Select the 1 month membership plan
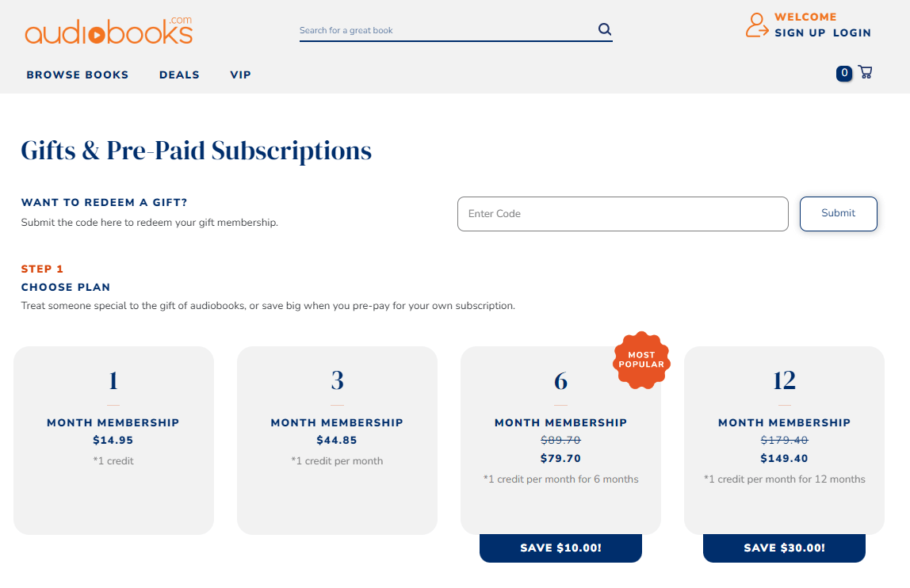Viewport: 910px width, 588px height. pyautogui.click(x=114, y=441)
